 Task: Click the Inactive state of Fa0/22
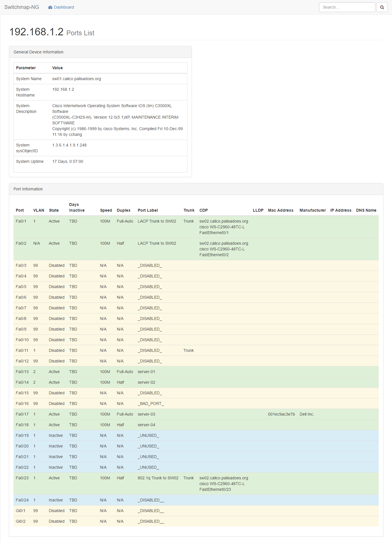coord(56,467)
